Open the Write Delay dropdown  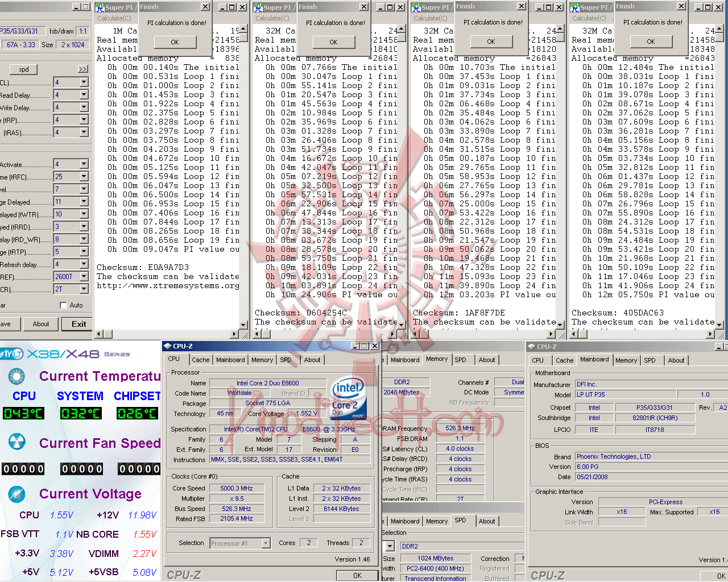pyautogui.click(x=84, y=107)
